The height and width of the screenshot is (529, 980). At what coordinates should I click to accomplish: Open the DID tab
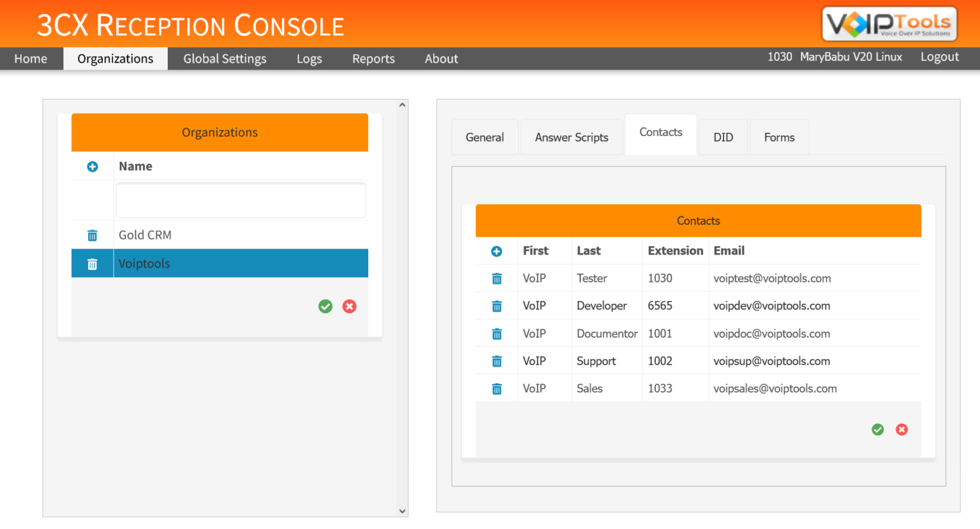click(x=723, y=137)
